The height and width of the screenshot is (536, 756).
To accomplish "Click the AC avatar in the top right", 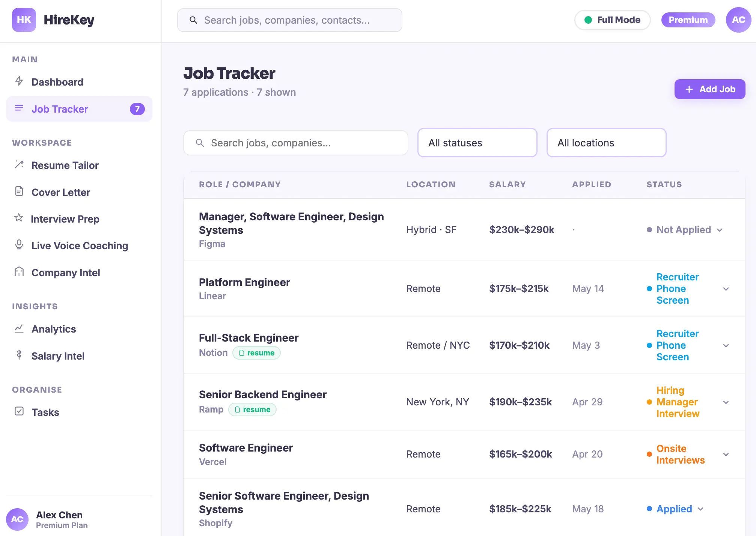I will coord(738,20).
